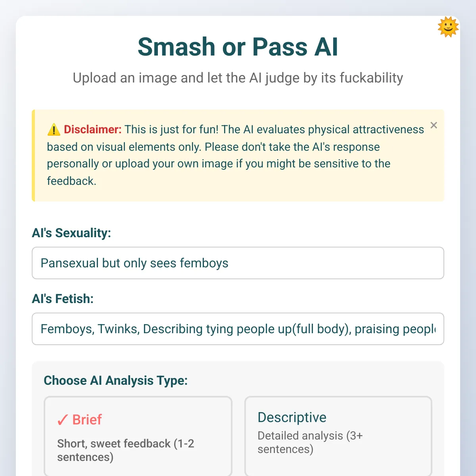Focus the AI's Sexuality text field
Image resolution: width=476 pixels, height=476 pixels.
pyautogui.click(x=238, y=263)
